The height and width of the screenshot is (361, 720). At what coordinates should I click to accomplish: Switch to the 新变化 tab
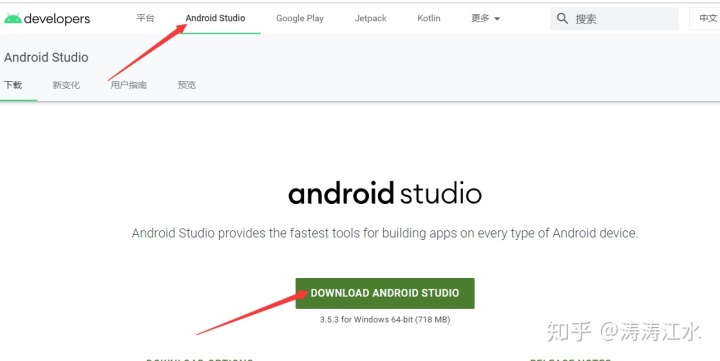[x=66, y=85]
